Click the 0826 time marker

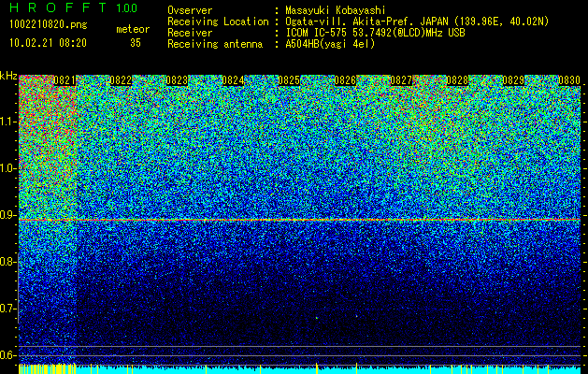pos(345,80)
